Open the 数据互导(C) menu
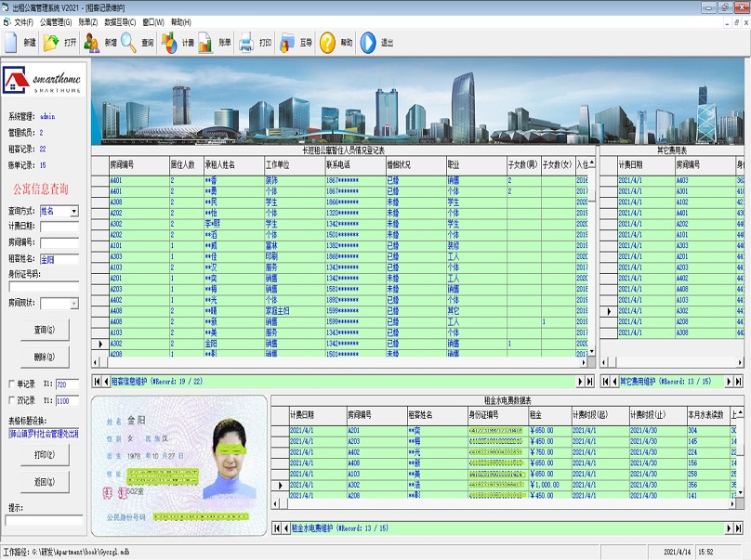This screenshot has height=560, width=751. click(120, 22)
